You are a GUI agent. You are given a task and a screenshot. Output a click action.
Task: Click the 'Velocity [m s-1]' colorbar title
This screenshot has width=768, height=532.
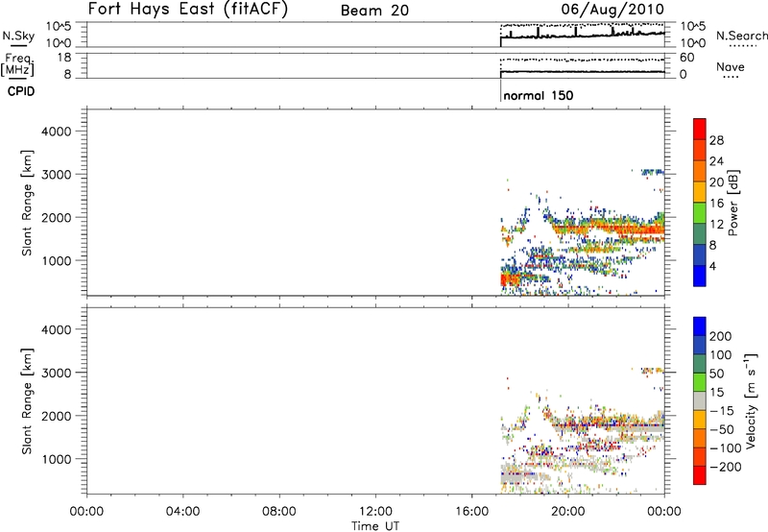(x=751, y=400)
